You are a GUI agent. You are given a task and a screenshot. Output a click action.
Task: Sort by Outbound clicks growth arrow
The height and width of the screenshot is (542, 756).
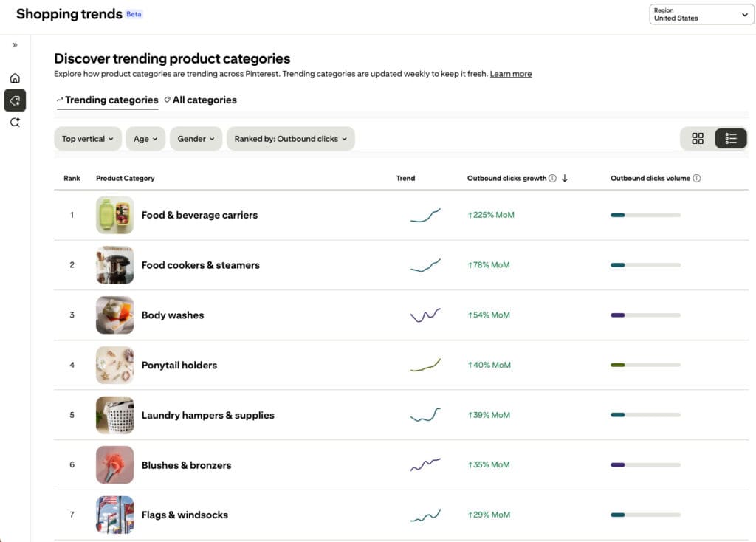coord(565,179)
